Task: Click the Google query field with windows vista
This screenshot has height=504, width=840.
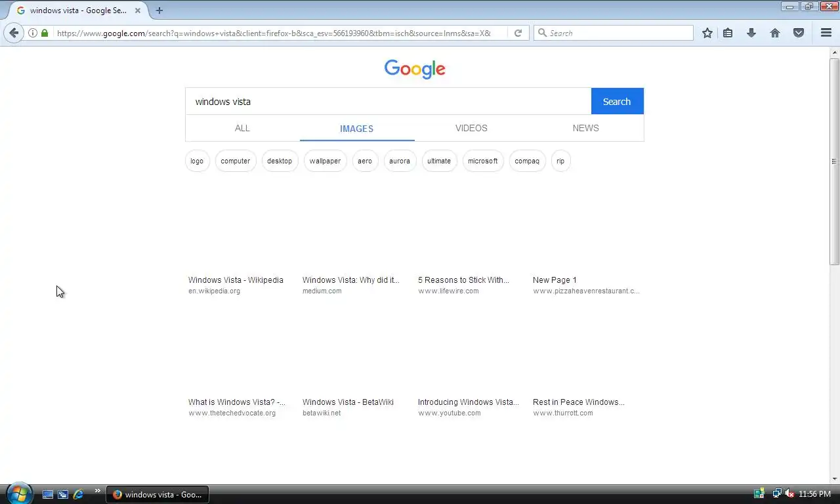Action: (x=388, y=102)
